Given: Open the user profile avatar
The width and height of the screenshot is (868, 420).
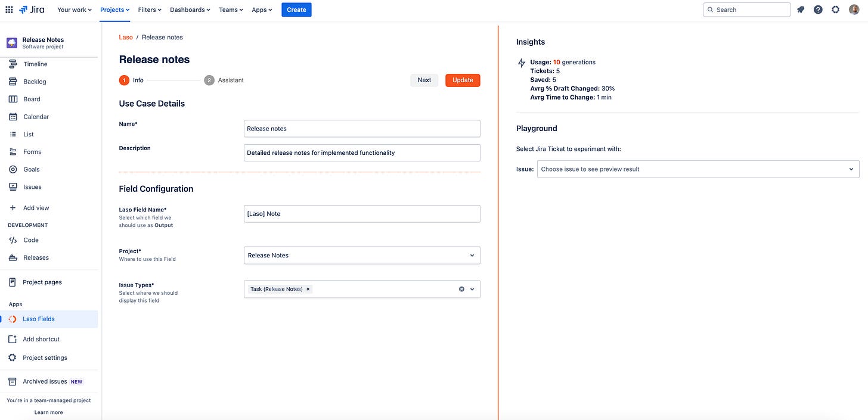Looking at the screenshot, I should click(854, 10).
